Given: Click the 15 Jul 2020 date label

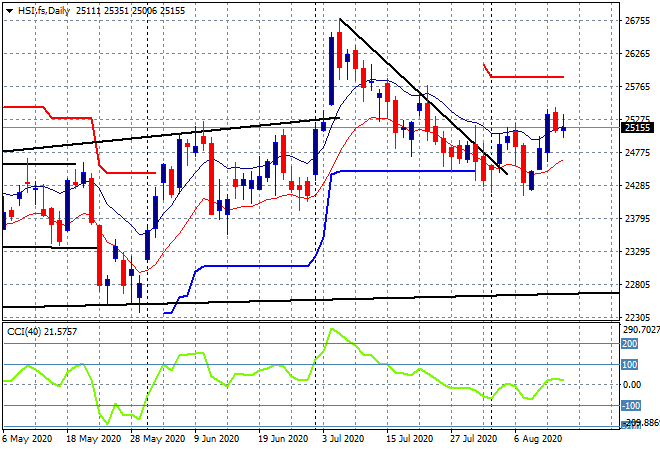Looking at the screenshot, I should click(x=409, y=439).
